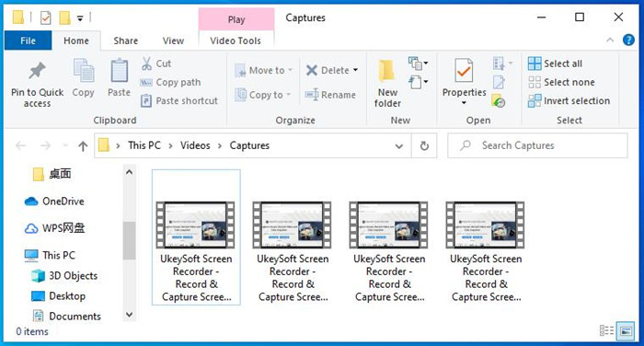Open the Move to menu
Screen dimensions: 644x346
[x=263, y=70]
